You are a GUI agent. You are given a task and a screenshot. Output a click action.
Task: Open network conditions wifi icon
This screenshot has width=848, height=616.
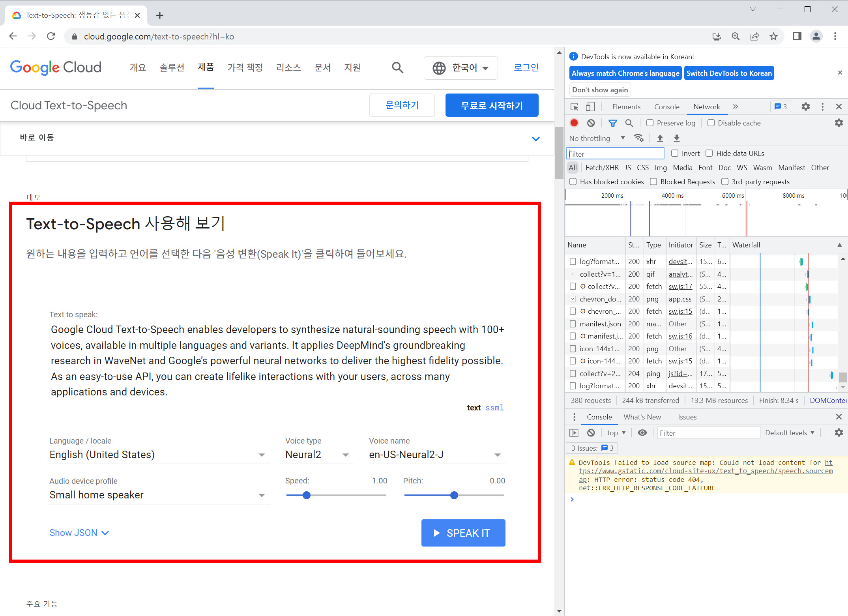(638, 138)
